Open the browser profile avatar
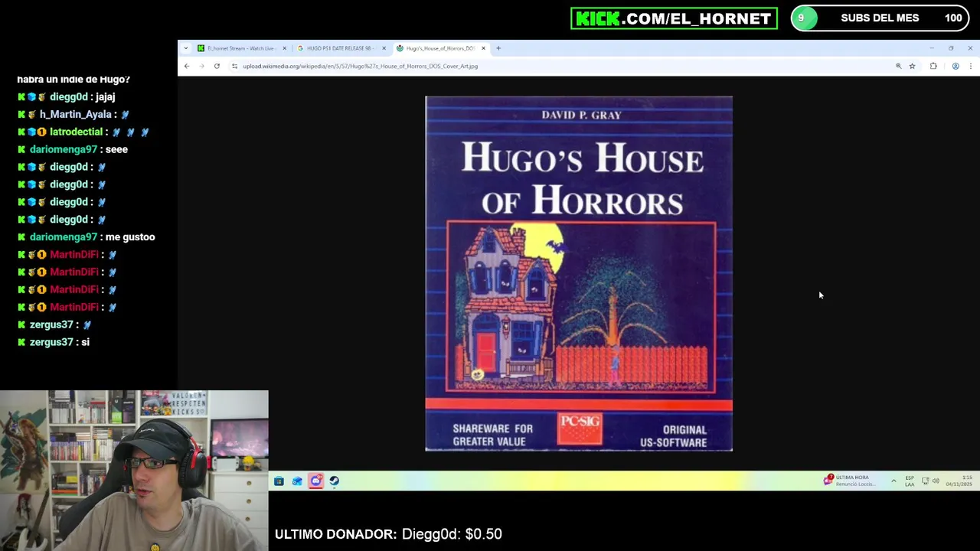 [955, 66]
